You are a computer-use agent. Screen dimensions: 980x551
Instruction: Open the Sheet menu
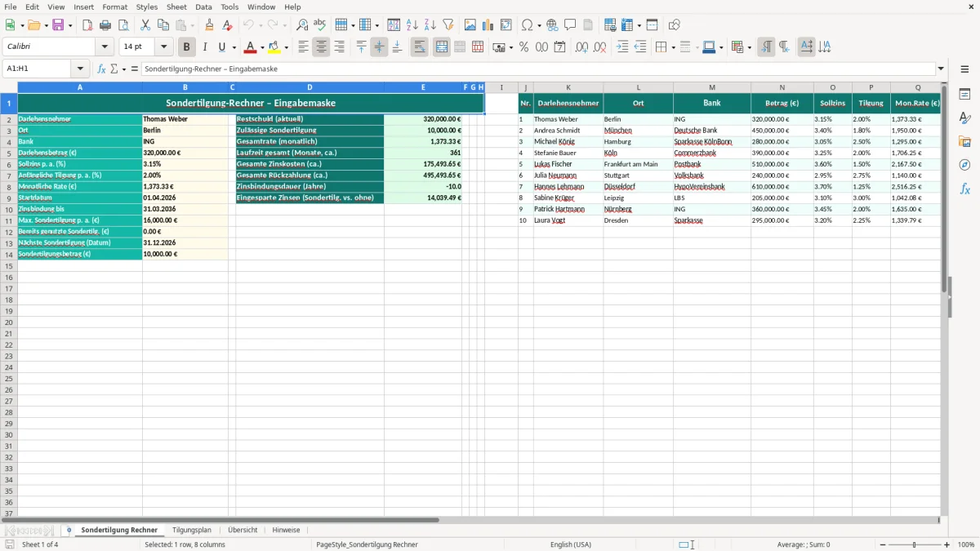pyautogui.click(x=176, y=7)
